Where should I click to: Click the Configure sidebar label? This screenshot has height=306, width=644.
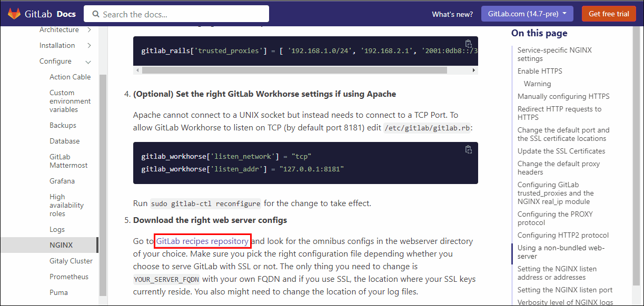tap(55, 62)
